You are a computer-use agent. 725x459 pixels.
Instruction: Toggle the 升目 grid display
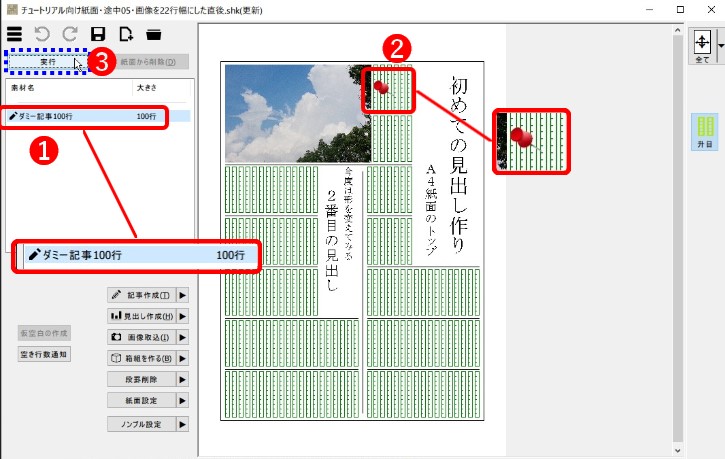tap(705, 131)
